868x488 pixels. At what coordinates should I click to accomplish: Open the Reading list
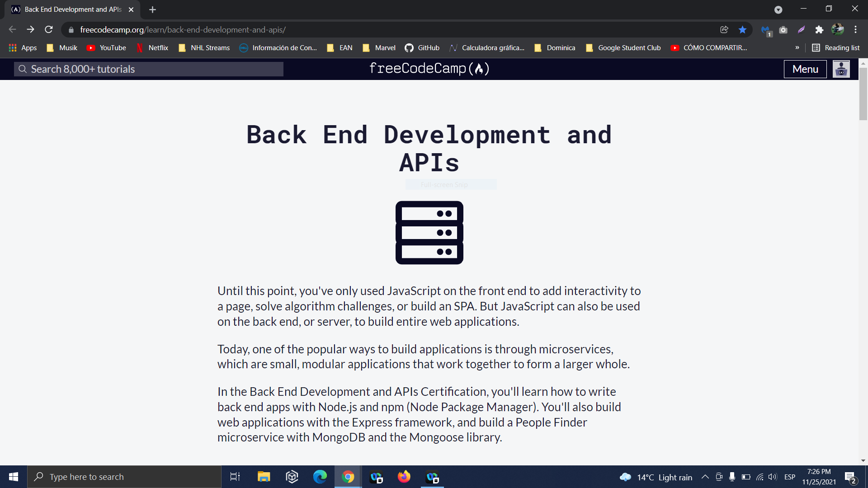tap(836, 47)
